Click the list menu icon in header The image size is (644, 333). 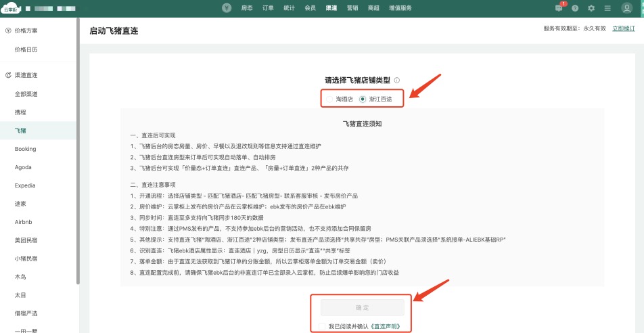(x=607, y=8)
